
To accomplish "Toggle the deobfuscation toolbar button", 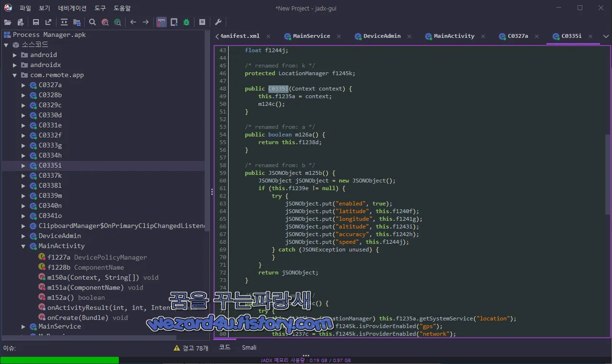I will (162, 22).
